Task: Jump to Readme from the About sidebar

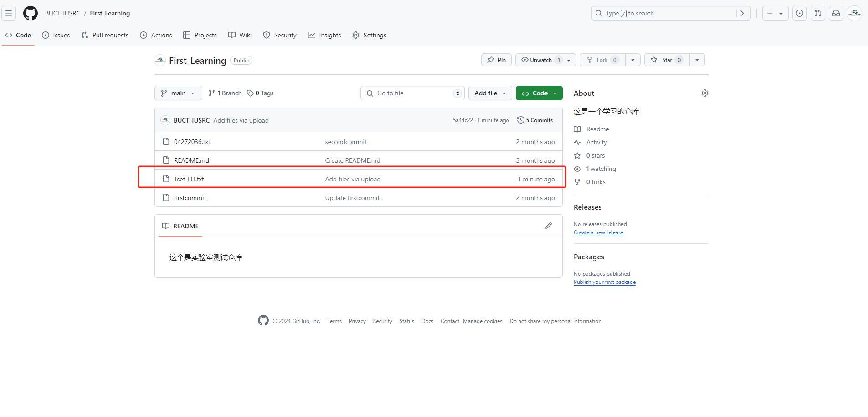Action: [591, 129]
